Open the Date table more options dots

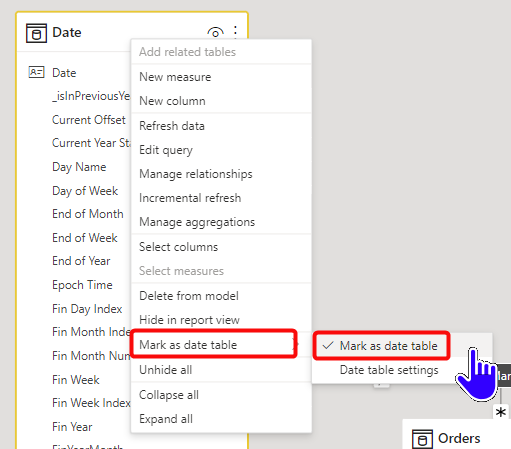(x=235, y=32)
